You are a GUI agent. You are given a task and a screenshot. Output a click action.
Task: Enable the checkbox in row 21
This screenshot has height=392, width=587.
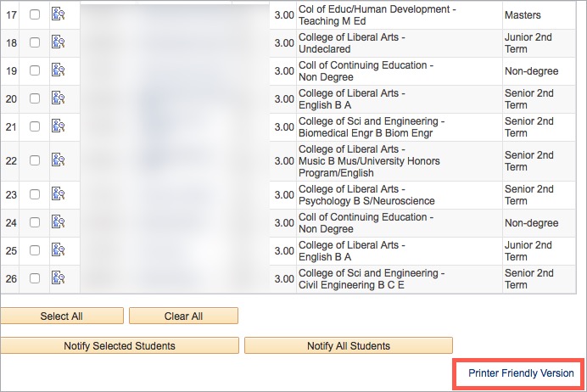(35, 126)
